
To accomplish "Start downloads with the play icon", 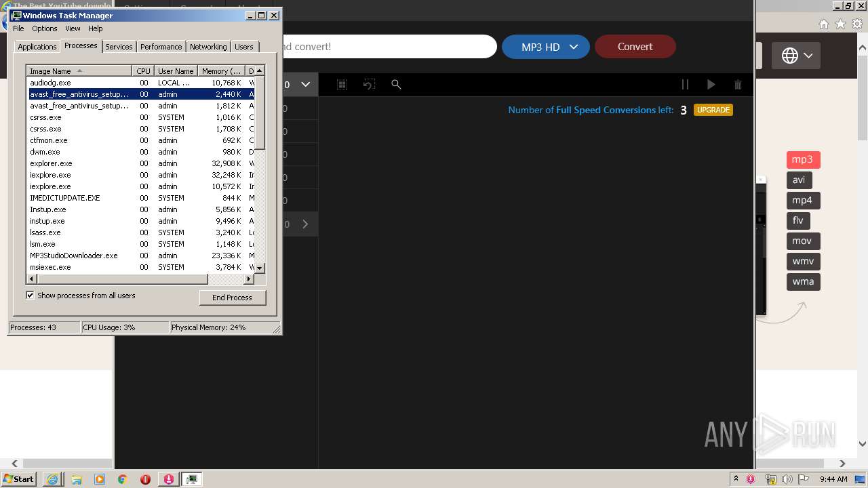I will click(711, 85).
